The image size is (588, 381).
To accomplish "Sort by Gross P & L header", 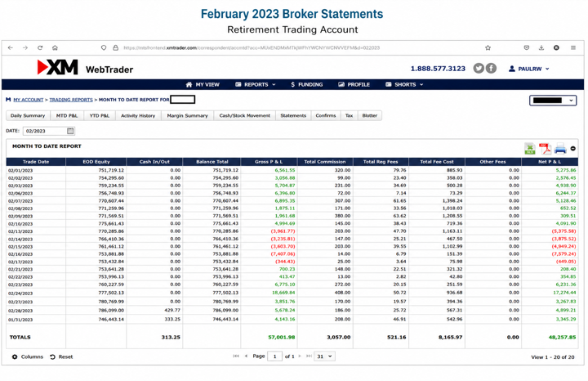I will click(269, 162).
